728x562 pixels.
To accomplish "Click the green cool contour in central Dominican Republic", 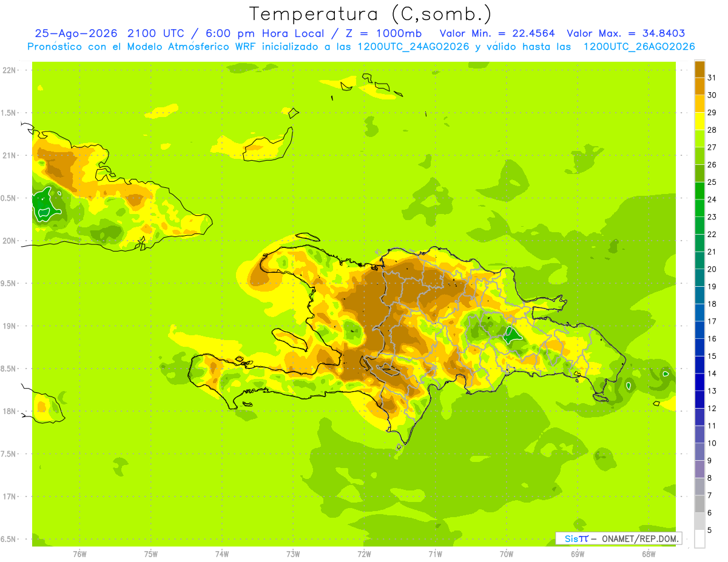I will (512, 335).
